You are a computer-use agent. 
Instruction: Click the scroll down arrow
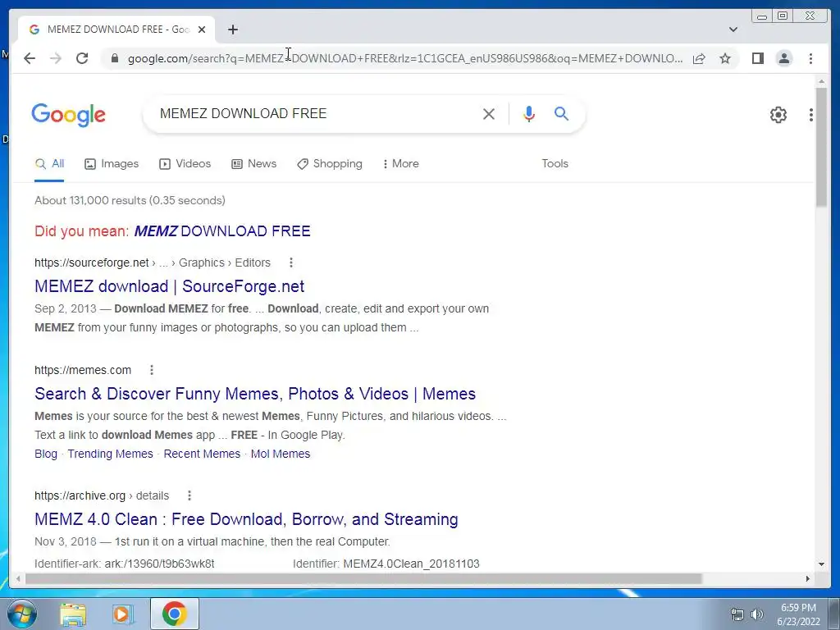tap(821, 564)
